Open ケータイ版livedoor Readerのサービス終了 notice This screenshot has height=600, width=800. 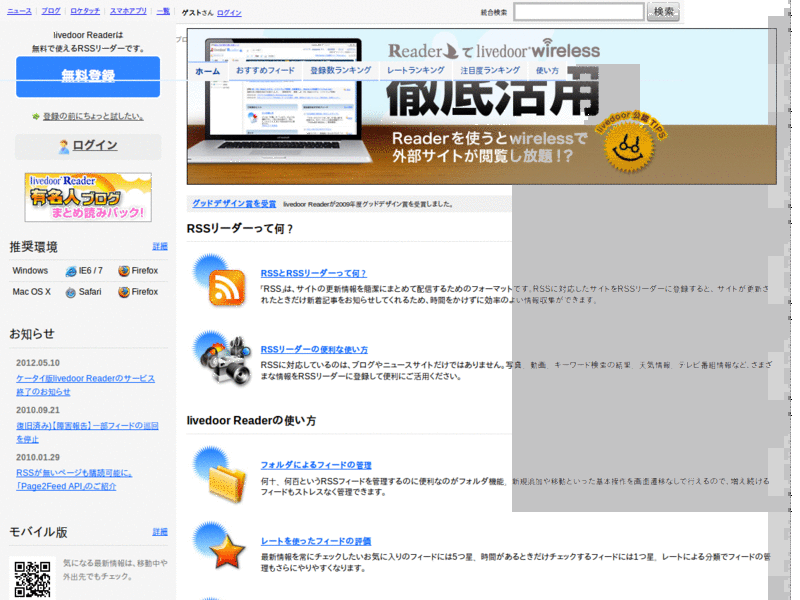[x=85, y=385]
